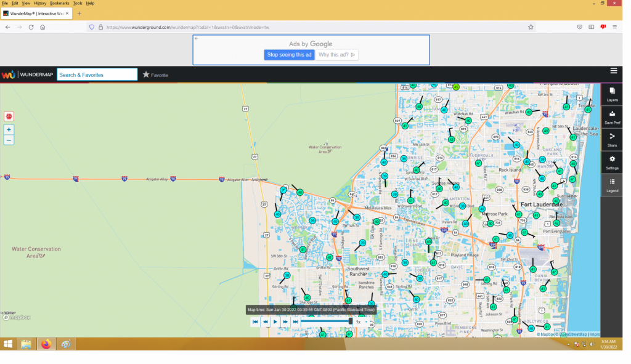The width and height of the screenshot is (631, 364).
Task: Click the animation timeline slider handle
Action: 351,321
